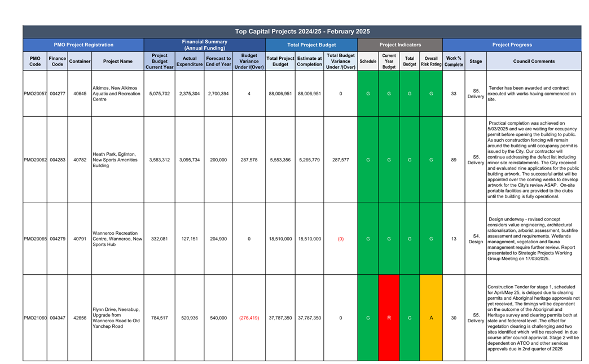This screenshot has width=589, height=364.
Task: Select finance code 004283
Action: (x=57, y=160)
